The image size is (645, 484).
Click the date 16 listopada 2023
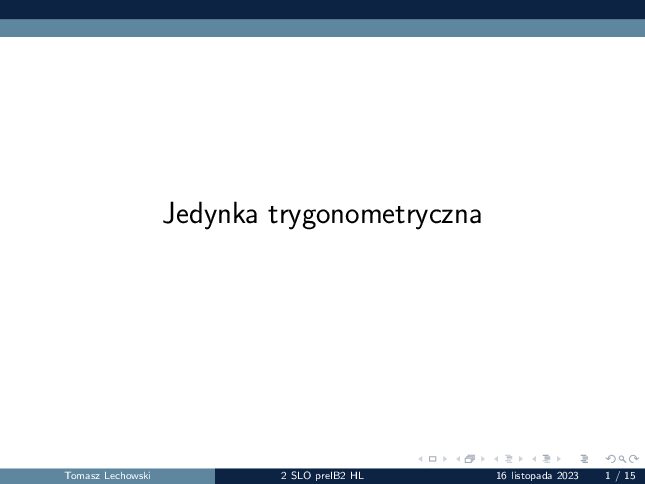537,476
